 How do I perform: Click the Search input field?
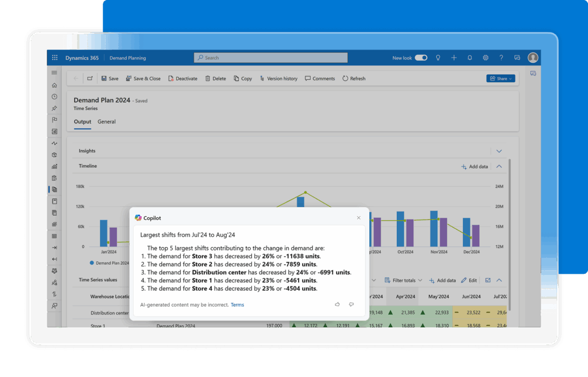click(271, 58)
